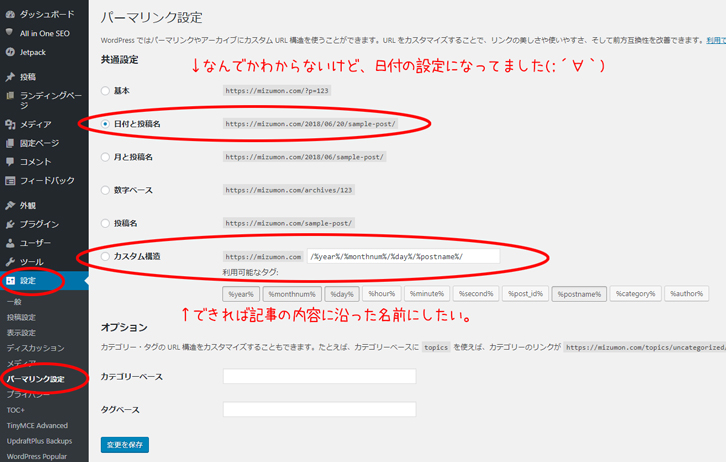This screenshot has width=726, height=462.
Task: Select the 日付と投稿名 radio option
Action: (105, 124)
